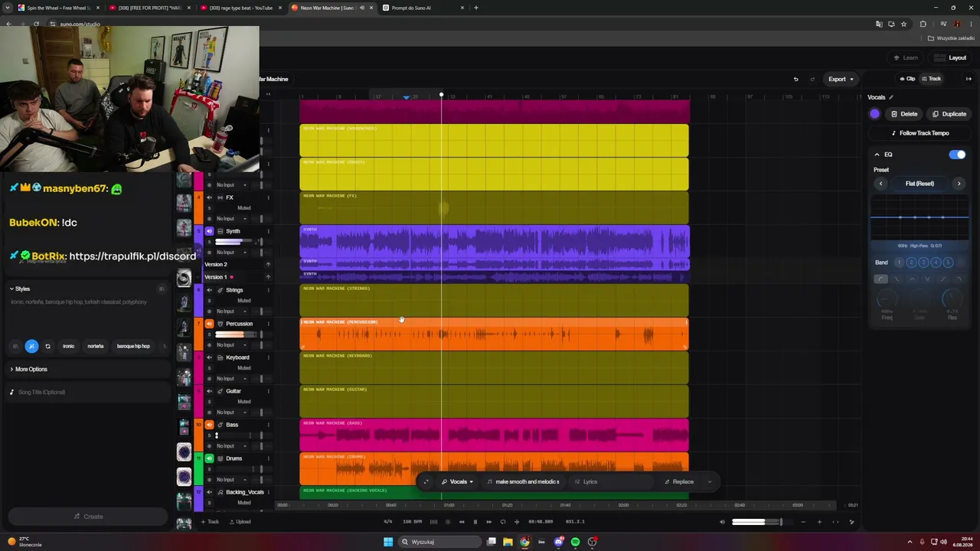The height and width of the screenshot is (551, 980).
Task: Select the Version 2 row under Synth
Action: [235, 265]
